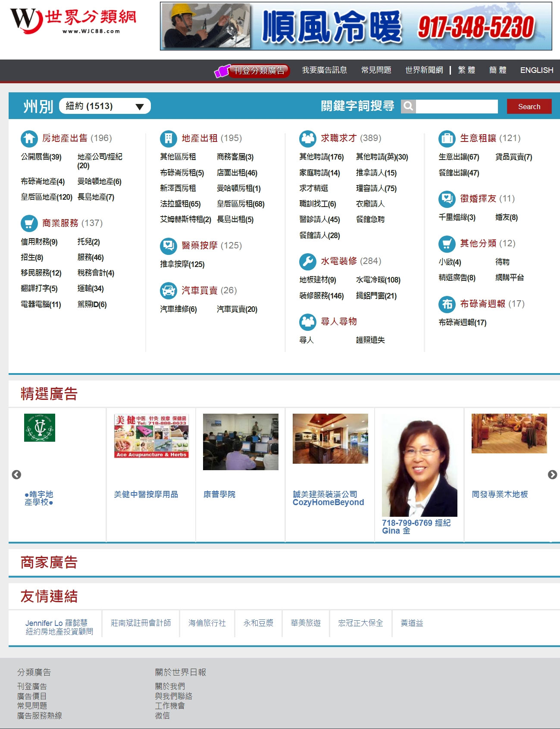Open the 州別 state dropdown
The image size is (560, 729).
(105, 106)
